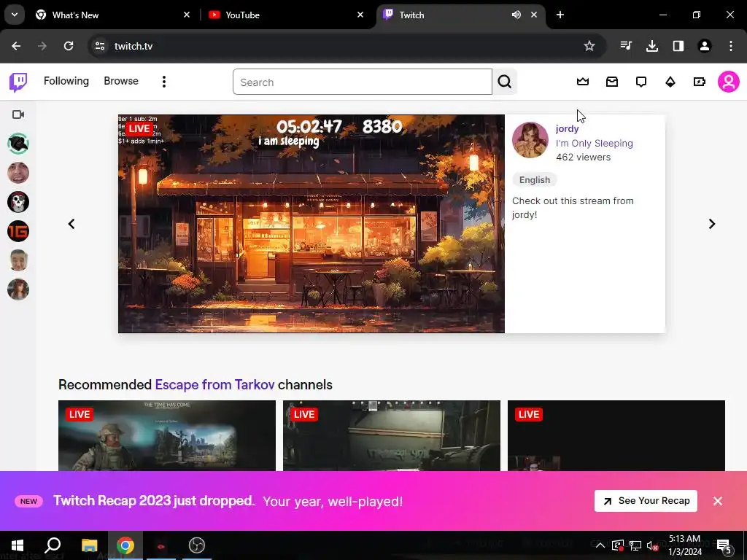
Task: Open the three-dot More menu in Twitch nav
Action: pyautogui.click(x=164, y=82)
